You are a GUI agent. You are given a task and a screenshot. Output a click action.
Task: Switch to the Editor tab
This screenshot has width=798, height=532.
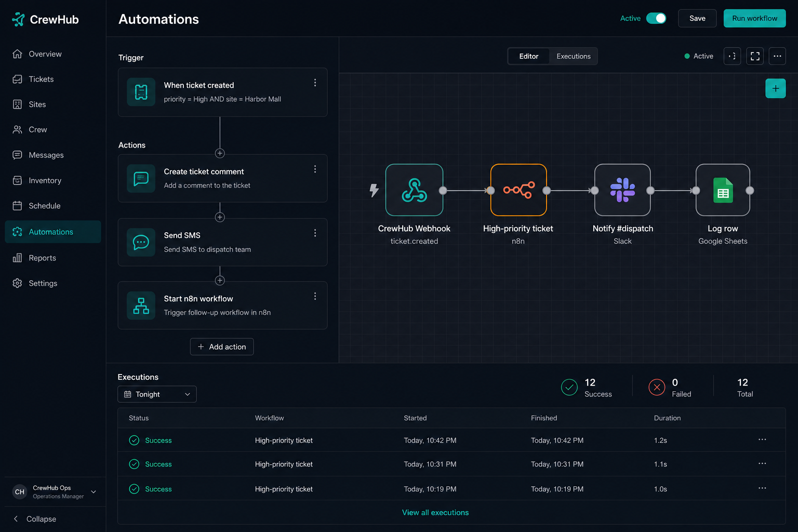click(x=528, y=56)
